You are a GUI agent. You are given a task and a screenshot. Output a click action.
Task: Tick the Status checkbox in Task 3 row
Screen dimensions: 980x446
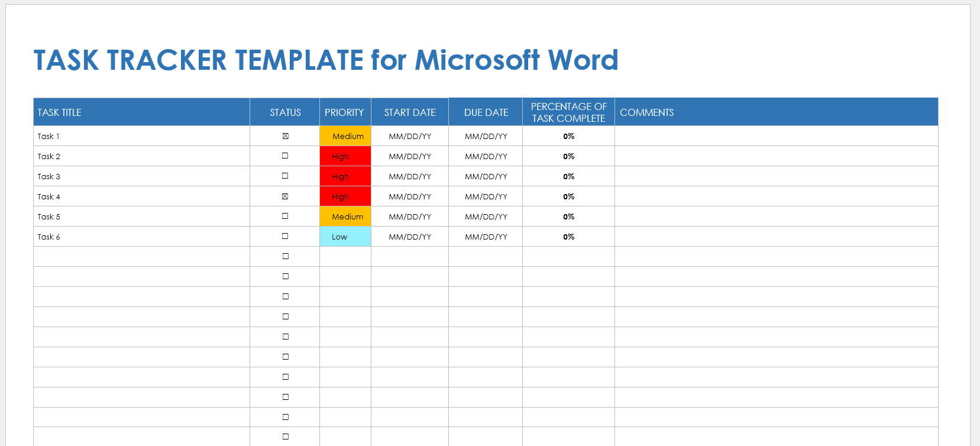(x=285, y=176)
